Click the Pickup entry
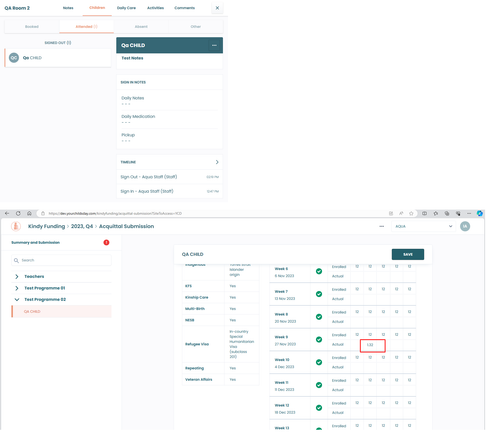The height and width of the screenshot is (444, 500). (169, 137)
